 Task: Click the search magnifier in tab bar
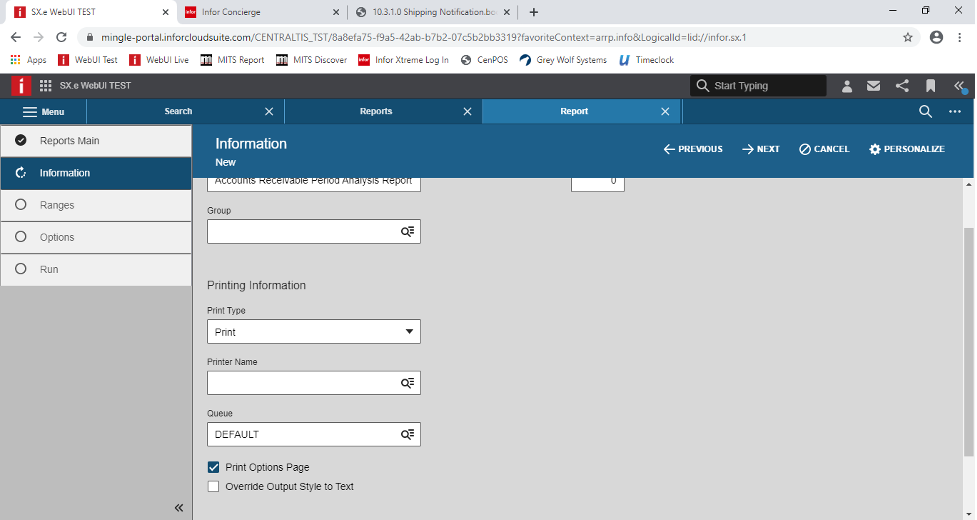click(926, 111)
